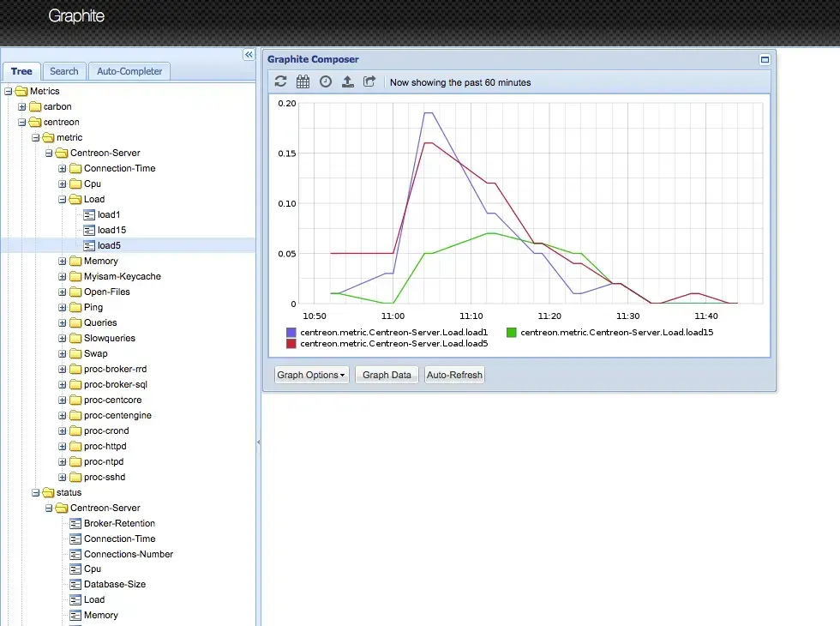This screenshot has height=626, width=840.
Task: Click the carbon folder icon
Action: click(x=35, y=106)
